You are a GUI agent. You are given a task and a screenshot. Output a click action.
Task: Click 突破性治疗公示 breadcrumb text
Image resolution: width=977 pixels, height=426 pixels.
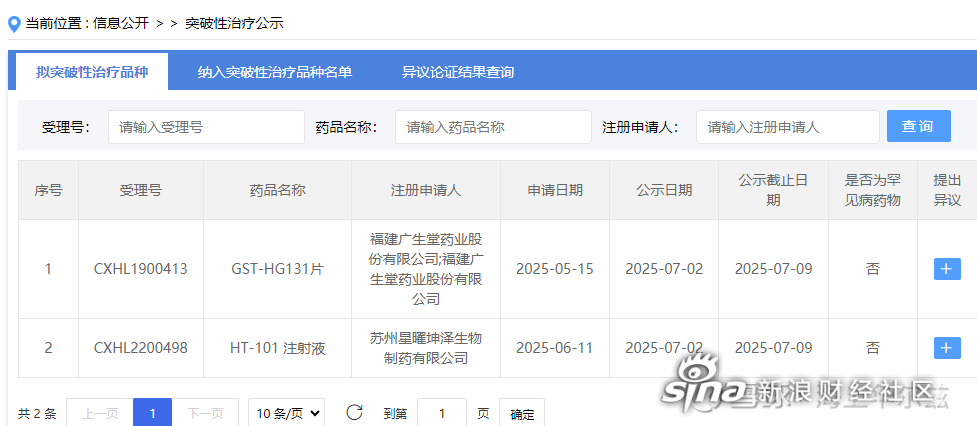(234, 24)
